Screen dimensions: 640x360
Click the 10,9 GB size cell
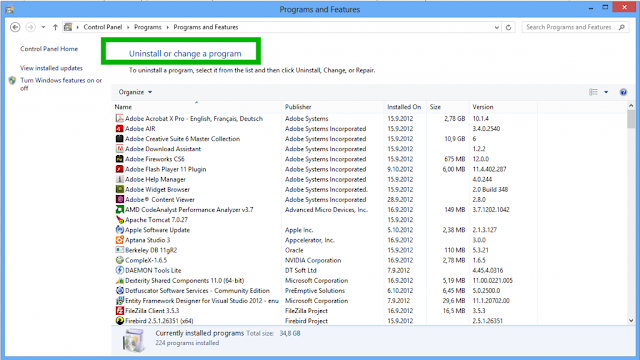click(455, 139)
